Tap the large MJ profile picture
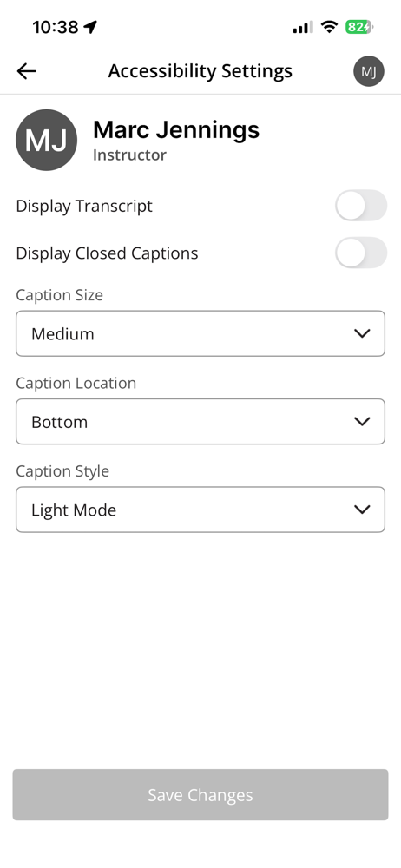The image size is (401, 868). tap(47, 140)
